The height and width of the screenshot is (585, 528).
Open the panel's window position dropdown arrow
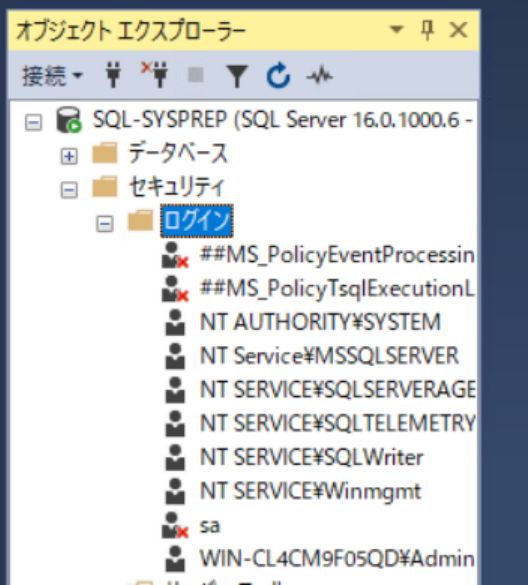point(396,29)
